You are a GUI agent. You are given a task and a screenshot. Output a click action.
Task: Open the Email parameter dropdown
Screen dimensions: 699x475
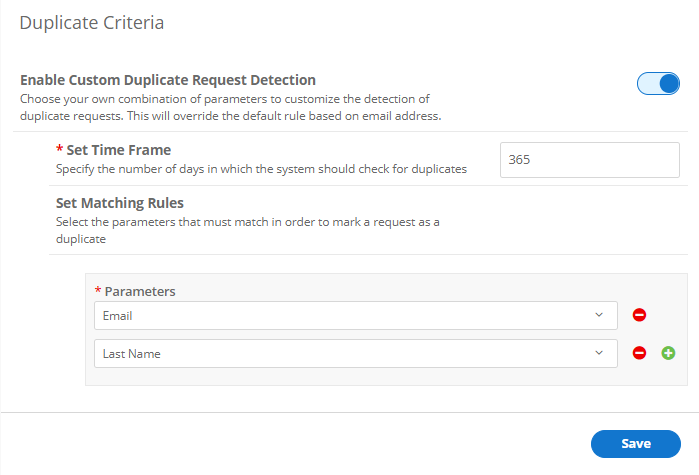pyautogui.click(x=355, y=315)
